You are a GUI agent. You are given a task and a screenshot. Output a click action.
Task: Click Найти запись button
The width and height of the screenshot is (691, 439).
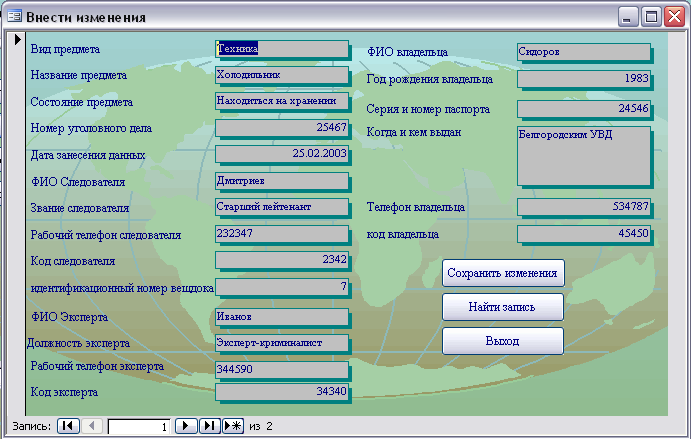click(x=503, y=307)
